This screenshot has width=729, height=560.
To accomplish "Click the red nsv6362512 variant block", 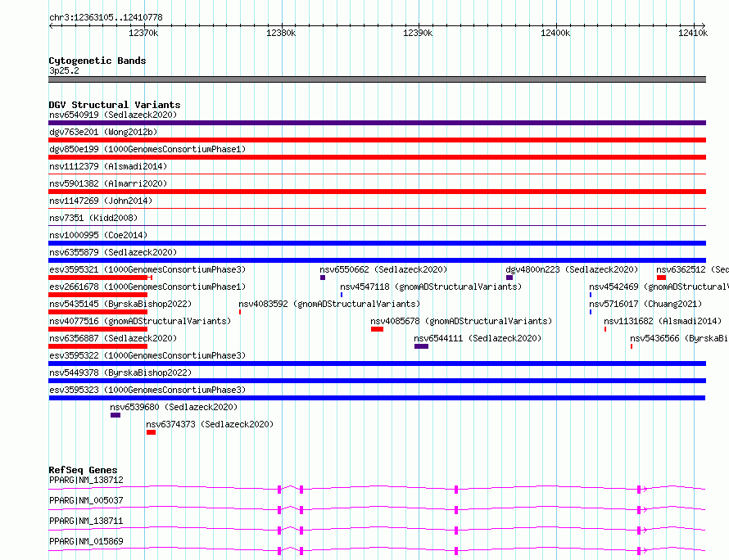I will pos(662,278).
